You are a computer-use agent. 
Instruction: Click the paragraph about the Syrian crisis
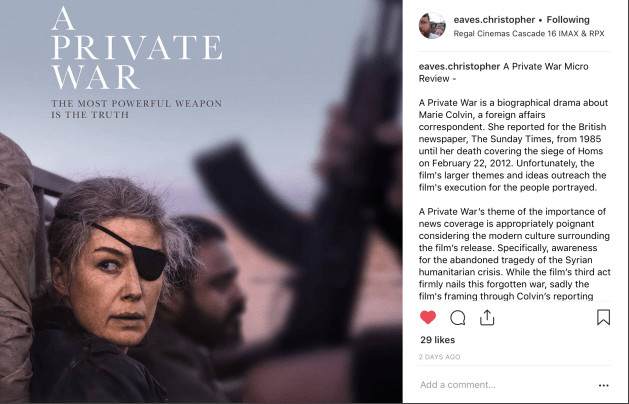click(x=514, y=254)
